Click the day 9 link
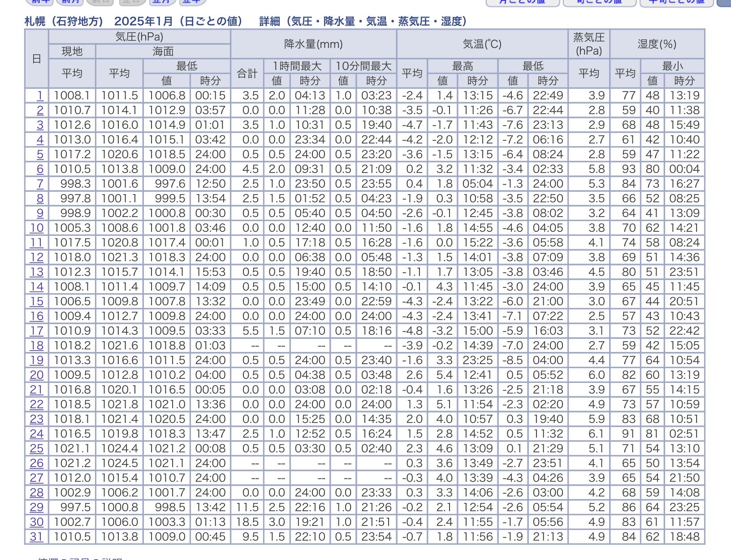 pos(40,213)
